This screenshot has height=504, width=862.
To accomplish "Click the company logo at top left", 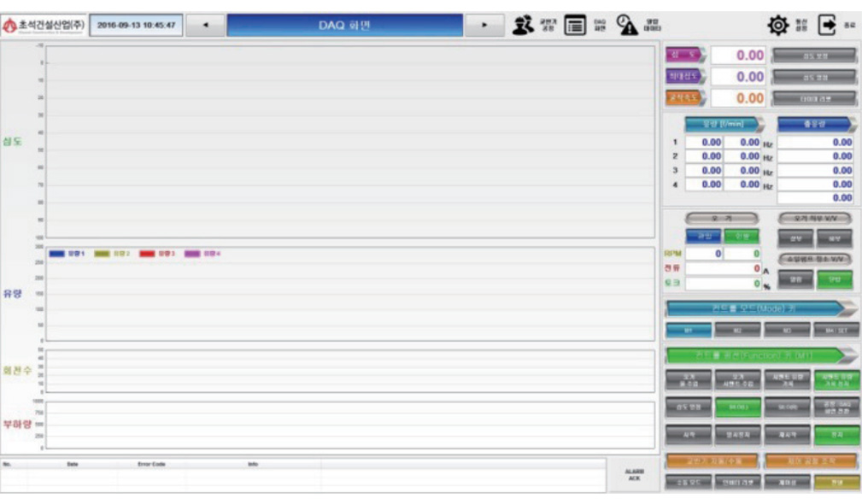I will (x=43, y=25).
